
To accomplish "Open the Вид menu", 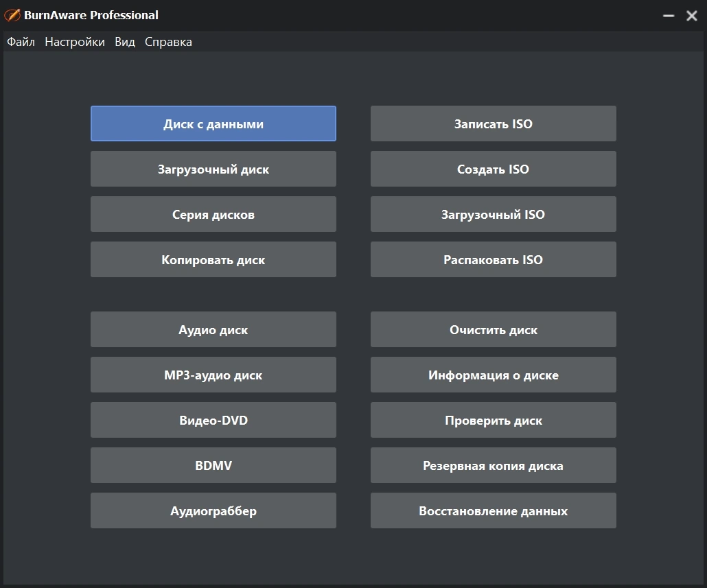I will pyautogui.click(x=125, y=42).
